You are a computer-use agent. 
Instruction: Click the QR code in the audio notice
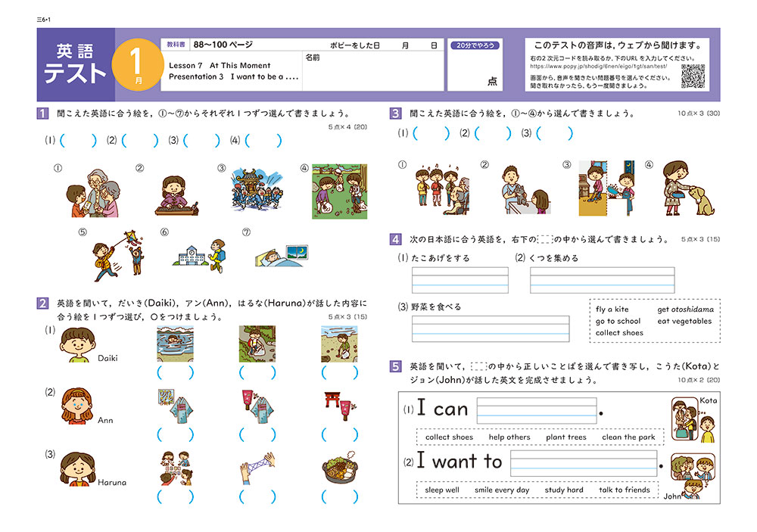pos(693,76)
